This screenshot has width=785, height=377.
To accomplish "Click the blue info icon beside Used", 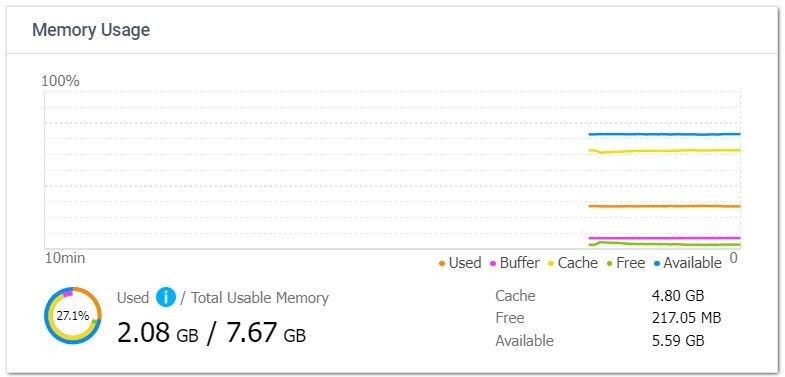I will coord(166,297).
